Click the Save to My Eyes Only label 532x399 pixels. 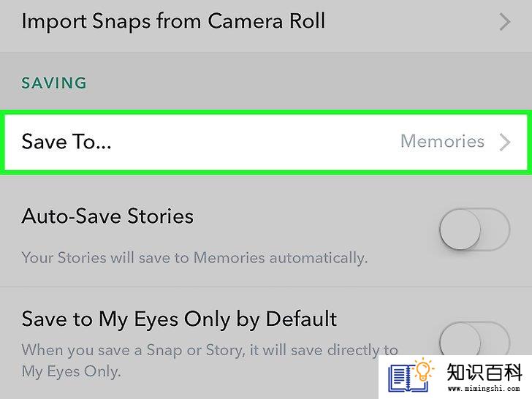[179, 319]
